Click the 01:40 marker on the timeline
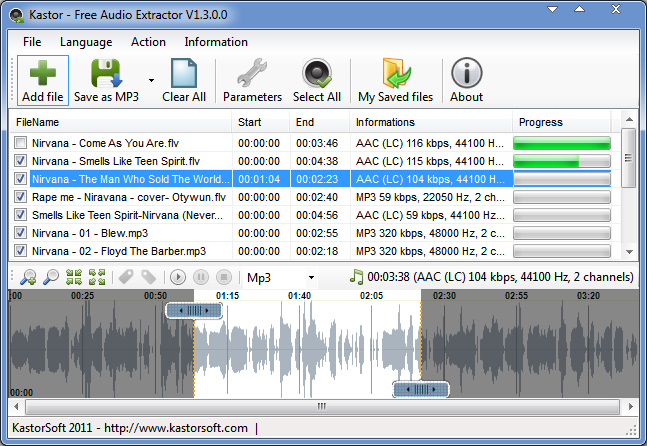 (x=300, y=295)
